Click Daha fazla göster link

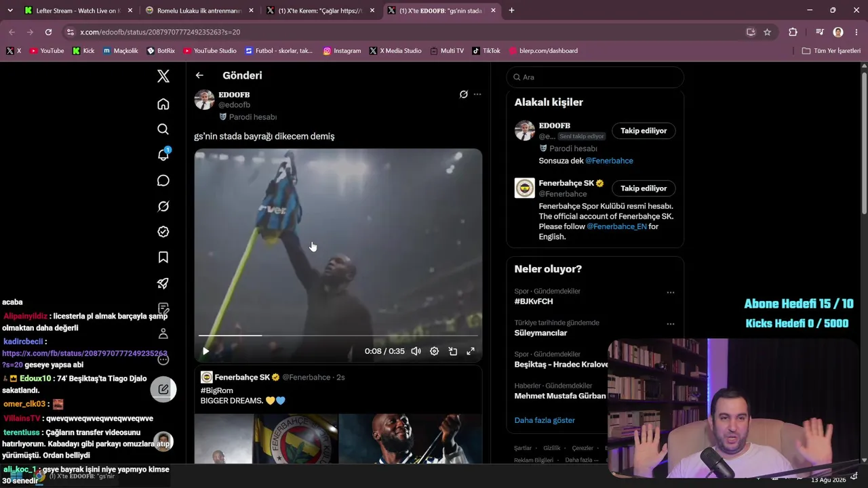point(545,420)
